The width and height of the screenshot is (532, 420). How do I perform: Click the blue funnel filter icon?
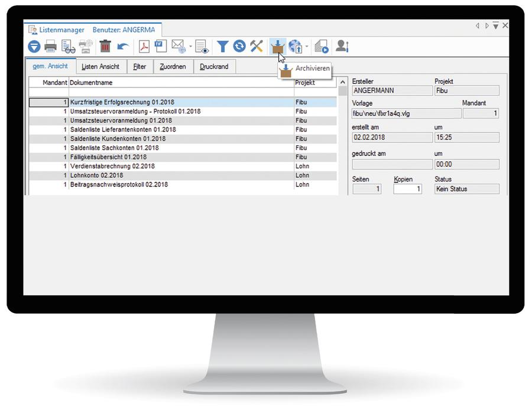tap(222, 46)
